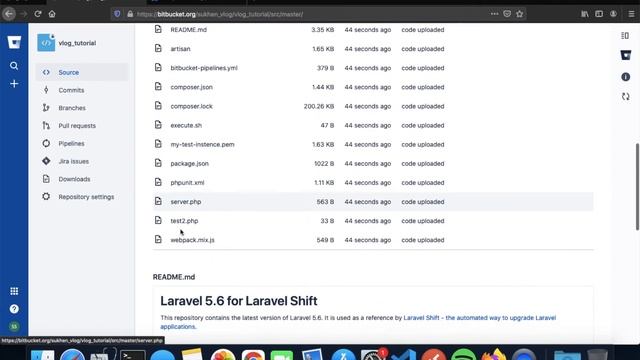Bookmark this page with star icon
Screen dimensions: 640x360
520,14
